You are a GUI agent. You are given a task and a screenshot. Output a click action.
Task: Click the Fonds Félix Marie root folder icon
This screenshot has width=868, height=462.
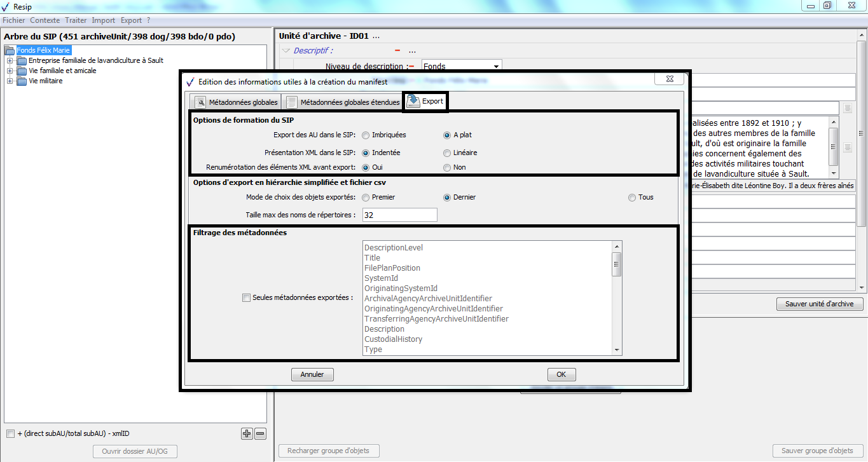[x=10, y=50]
